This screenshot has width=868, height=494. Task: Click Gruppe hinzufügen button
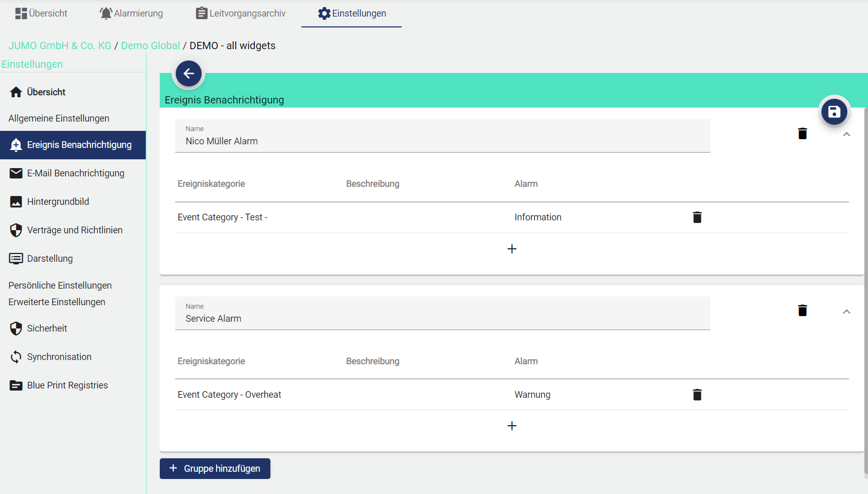tap(215, 469)
